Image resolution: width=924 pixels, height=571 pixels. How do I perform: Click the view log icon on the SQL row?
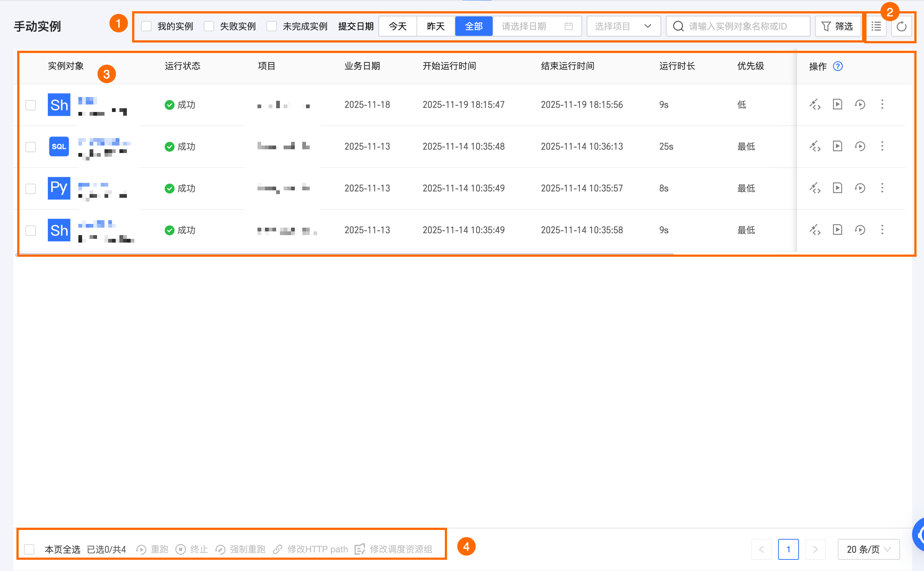pyautogui.click(x=837, y=147)
